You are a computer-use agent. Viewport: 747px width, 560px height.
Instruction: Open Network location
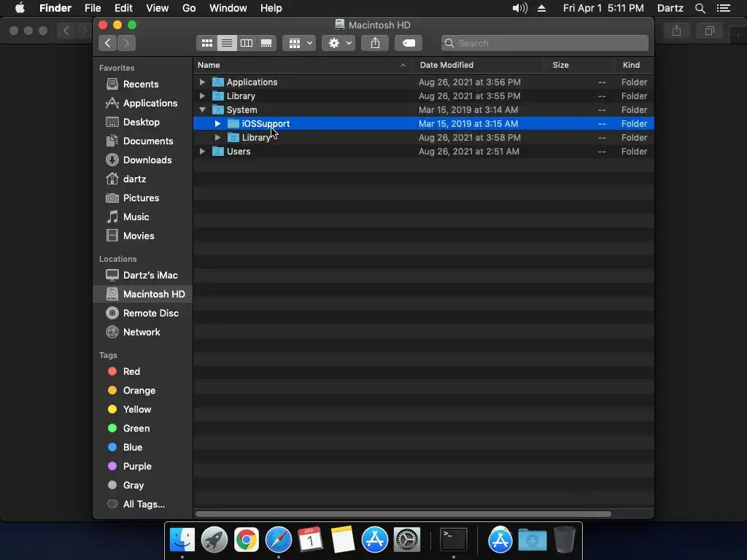pos(142,332)
